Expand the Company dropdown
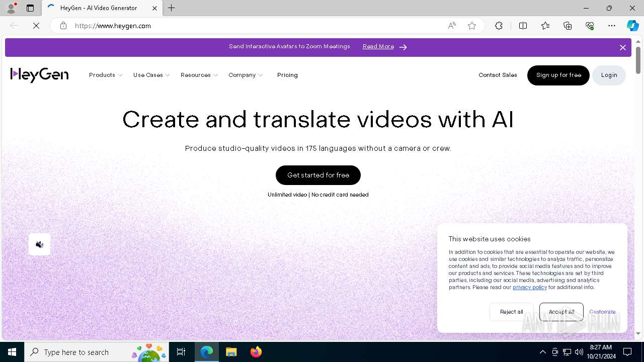This screenshot has height=362, width=644. (245, 75)
